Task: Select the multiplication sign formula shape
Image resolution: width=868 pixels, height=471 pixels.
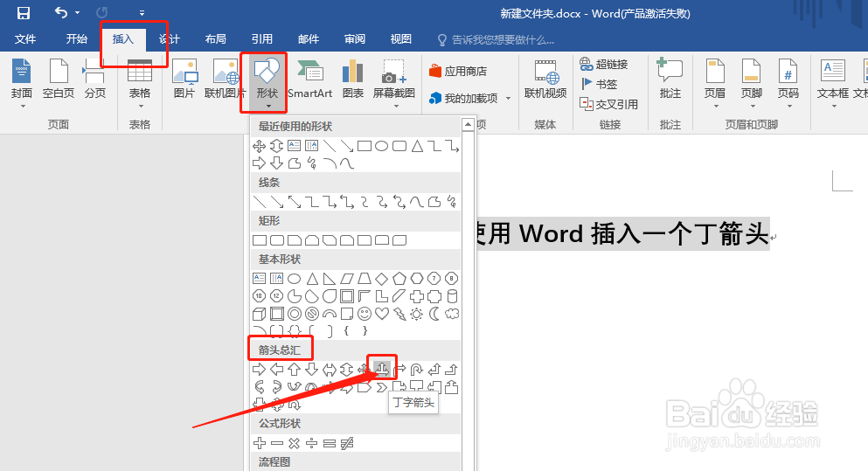Action: pos(294,443)
